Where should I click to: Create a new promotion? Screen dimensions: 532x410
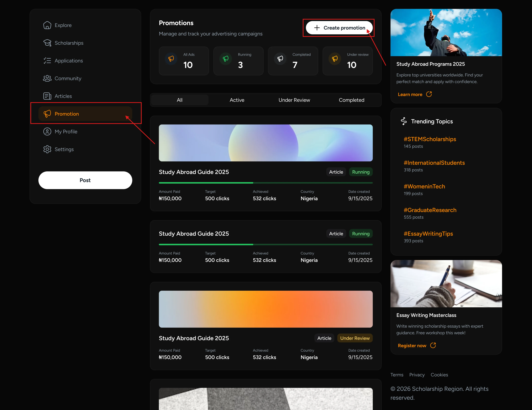click(x=339, y=28)
